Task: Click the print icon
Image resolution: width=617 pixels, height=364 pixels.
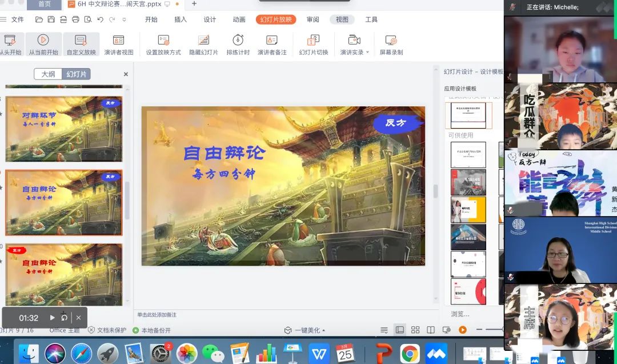Action: point(75,19)
